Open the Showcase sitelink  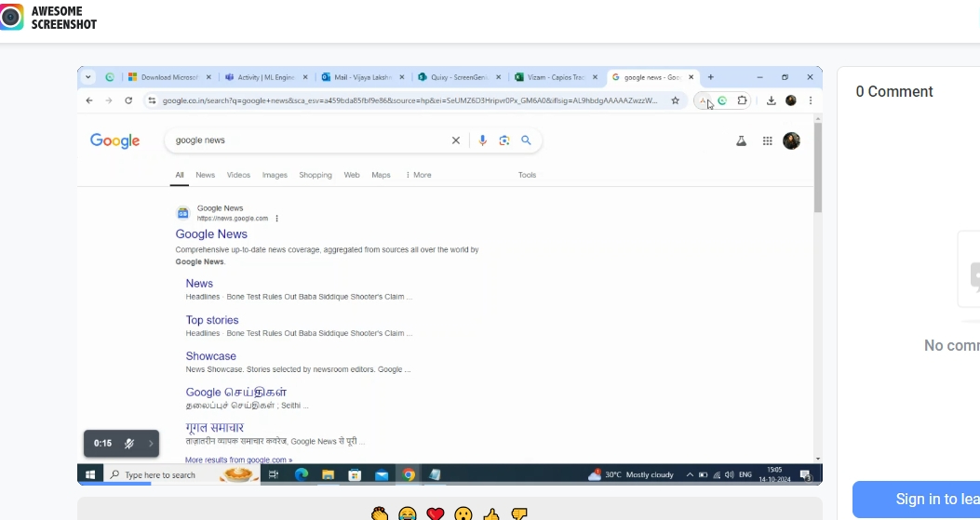point(210,356)
